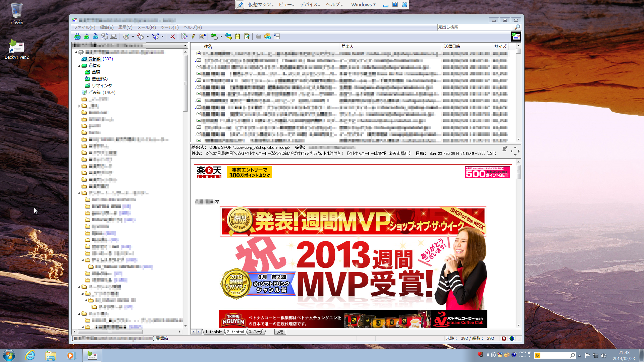Click the remote mailbox computer icon
The image size is (644, 362).
tap(114, 37)
